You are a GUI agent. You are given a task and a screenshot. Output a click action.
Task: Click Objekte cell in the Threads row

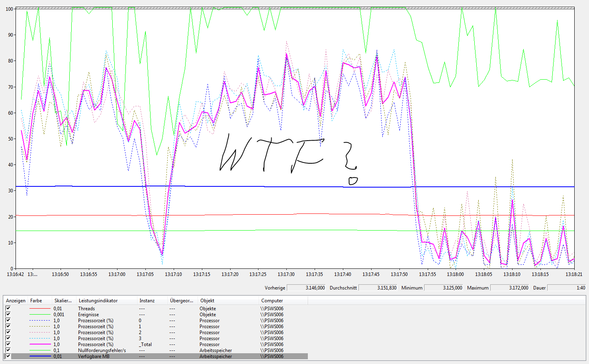click(x=208, y=309)
